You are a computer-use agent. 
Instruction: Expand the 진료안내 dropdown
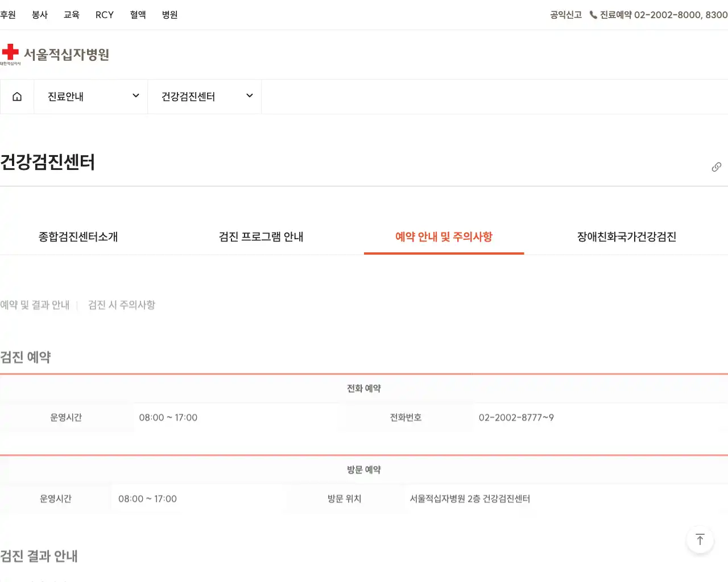[91, 97]
